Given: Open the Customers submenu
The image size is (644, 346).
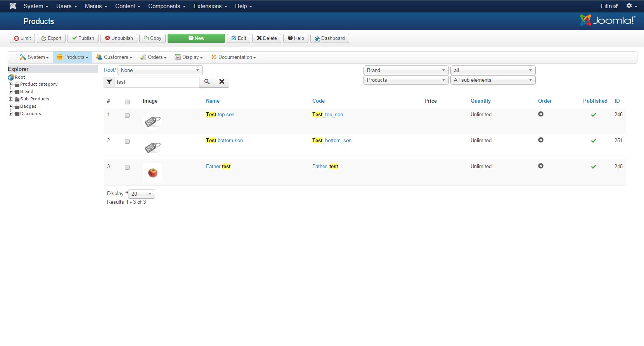Looking at the screenshot, I should (x=114, y=57).
